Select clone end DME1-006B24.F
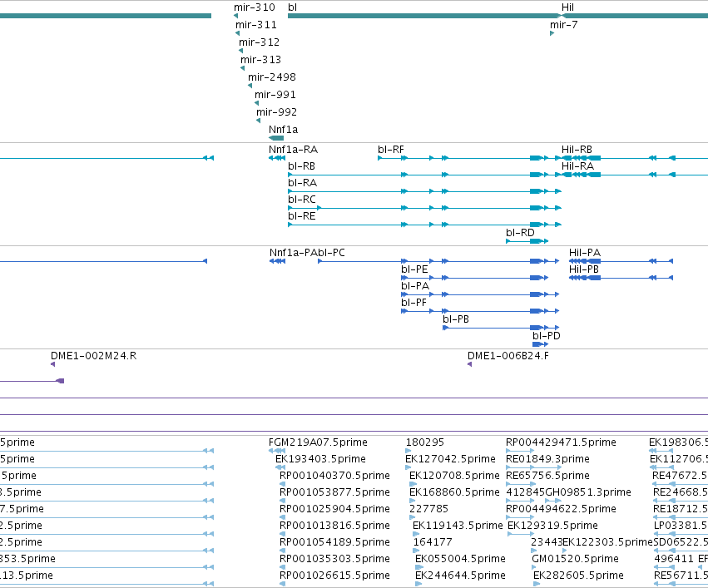 coord(469,364)
